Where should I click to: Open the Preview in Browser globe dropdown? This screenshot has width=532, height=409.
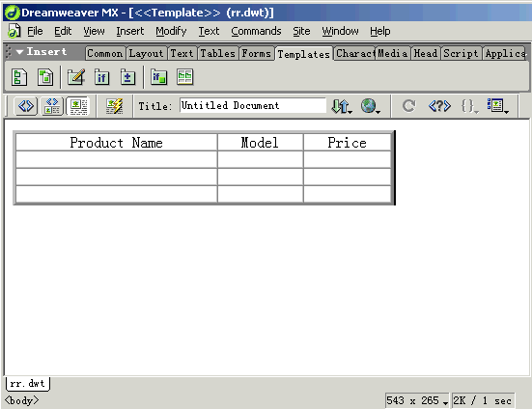coord(370,106)
